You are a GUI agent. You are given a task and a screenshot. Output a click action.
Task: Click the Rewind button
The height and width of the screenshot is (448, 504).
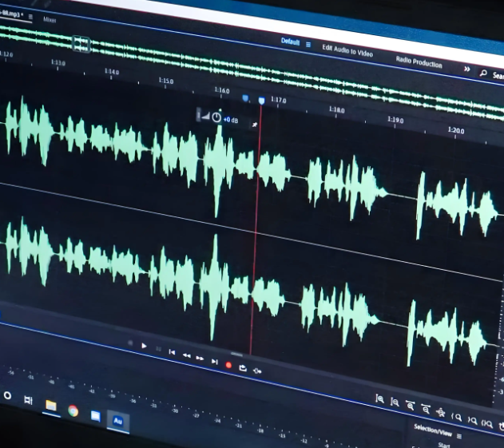tap(186, 355)
